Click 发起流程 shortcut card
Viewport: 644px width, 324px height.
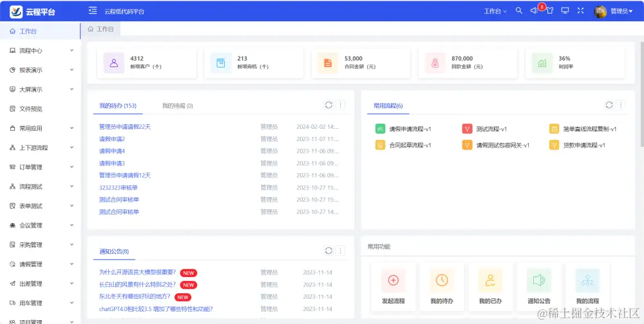[393, 287]
